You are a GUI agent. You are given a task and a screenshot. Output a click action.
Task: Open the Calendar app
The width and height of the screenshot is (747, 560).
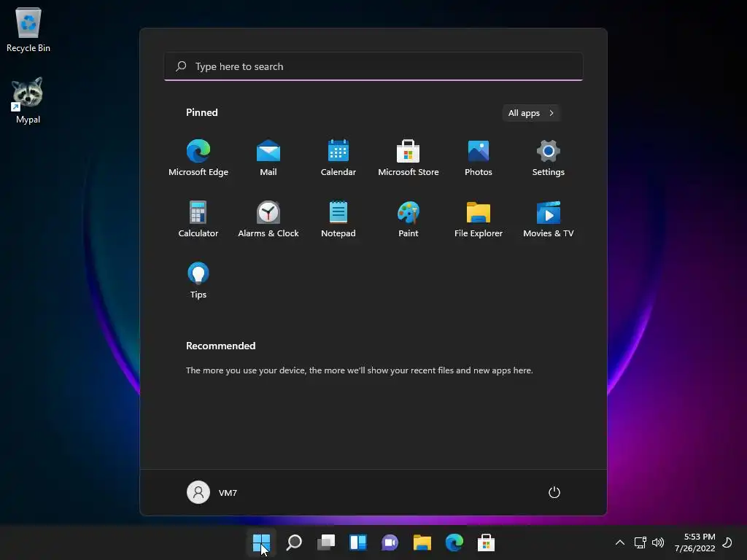[338, 157]
